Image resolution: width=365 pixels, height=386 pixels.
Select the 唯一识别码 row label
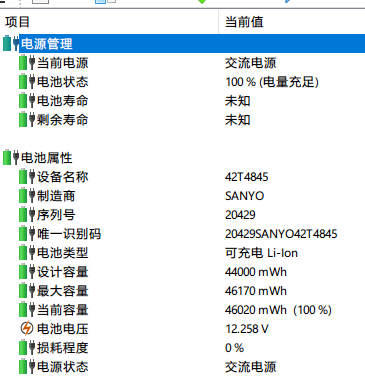(69, 234)
